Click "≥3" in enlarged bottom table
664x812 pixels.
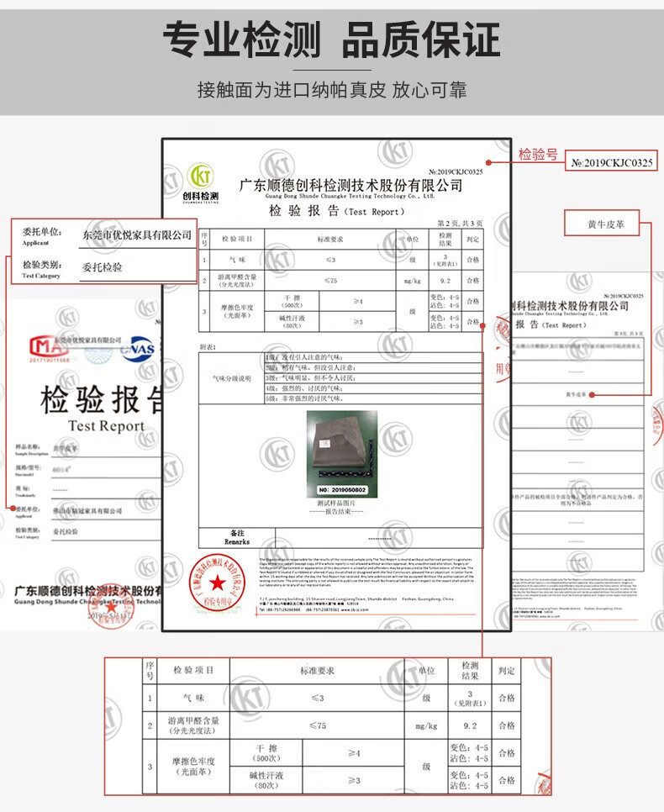(354, 780)
